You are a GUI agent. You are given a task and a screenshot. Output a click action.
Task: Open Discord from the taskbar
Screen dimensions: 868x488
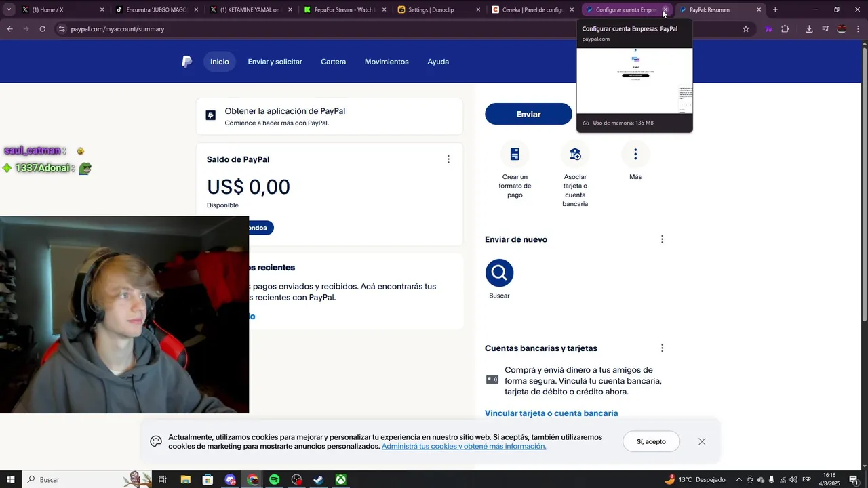pyautogui.click(x=230, y=479)
